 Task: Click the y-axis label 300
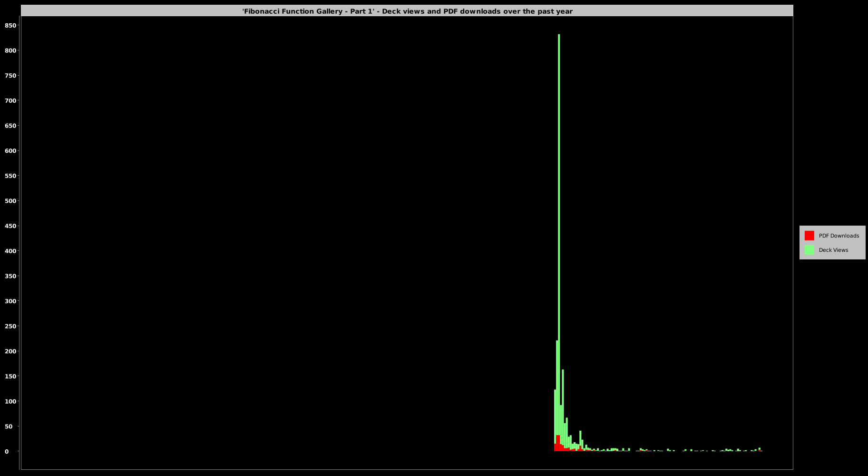(x=10, y=301)
